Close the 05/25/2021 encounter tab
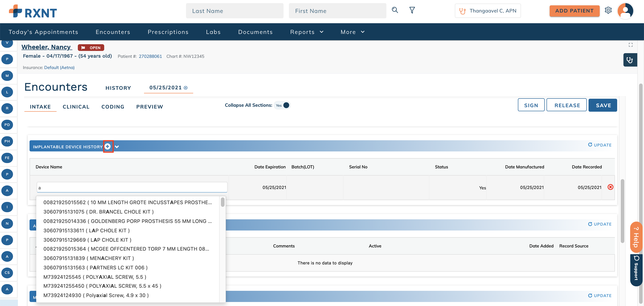Screen dimensions: 644x306 [186, 88]
